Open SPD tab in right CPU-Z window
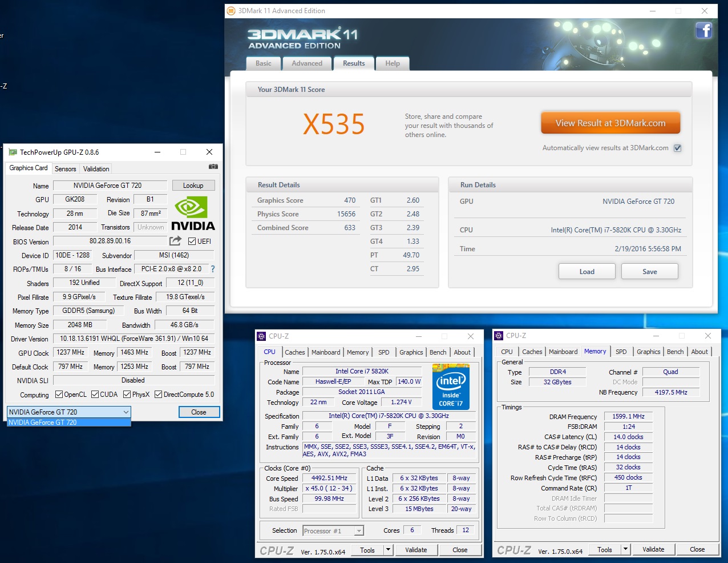The image size is (728, 563). coord(621,352)
